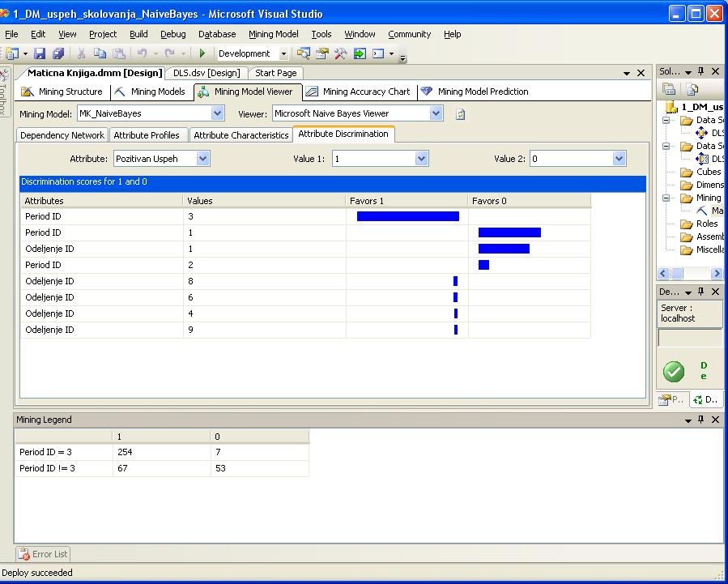
Task: Click the Save All toolbar icon
Action: click(x=58, y=53)
